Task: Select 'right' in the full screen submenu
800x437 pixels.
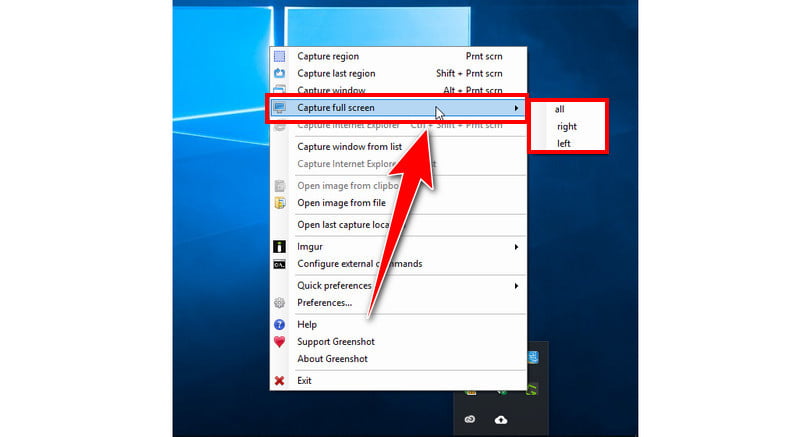Action: pos(566,127)
